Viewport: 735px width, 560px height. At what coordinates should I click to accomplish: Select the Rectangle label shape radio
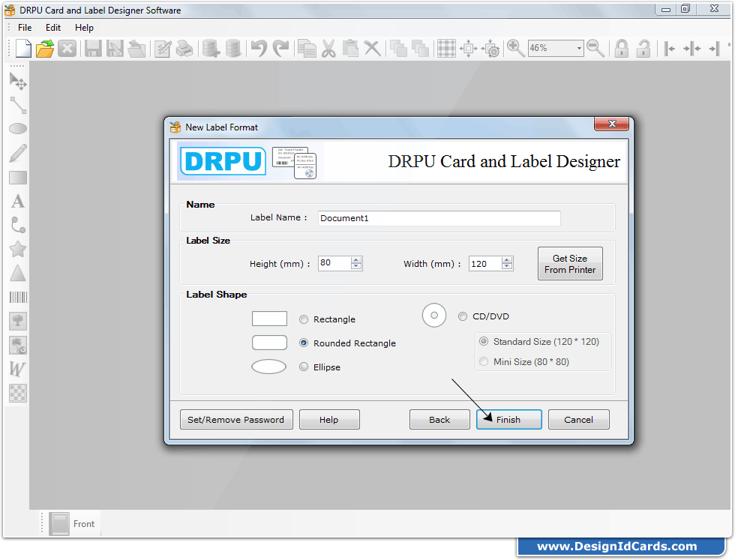[304, 319]
